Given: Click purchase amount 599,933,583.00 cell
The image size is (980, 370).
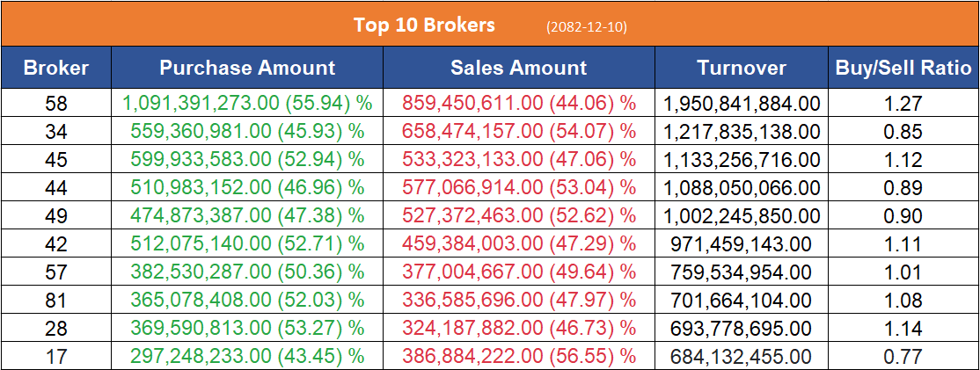Looking at the screenshot, I should pos(247,160).
